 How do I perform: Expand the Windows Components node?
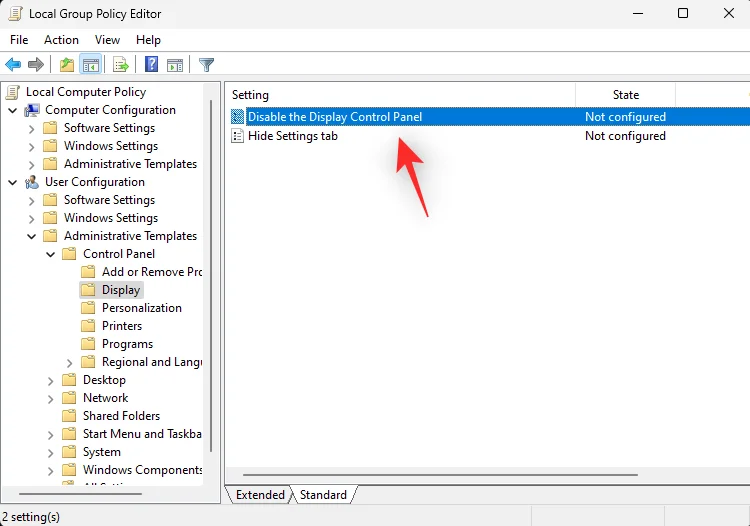(x=50, y=471)
